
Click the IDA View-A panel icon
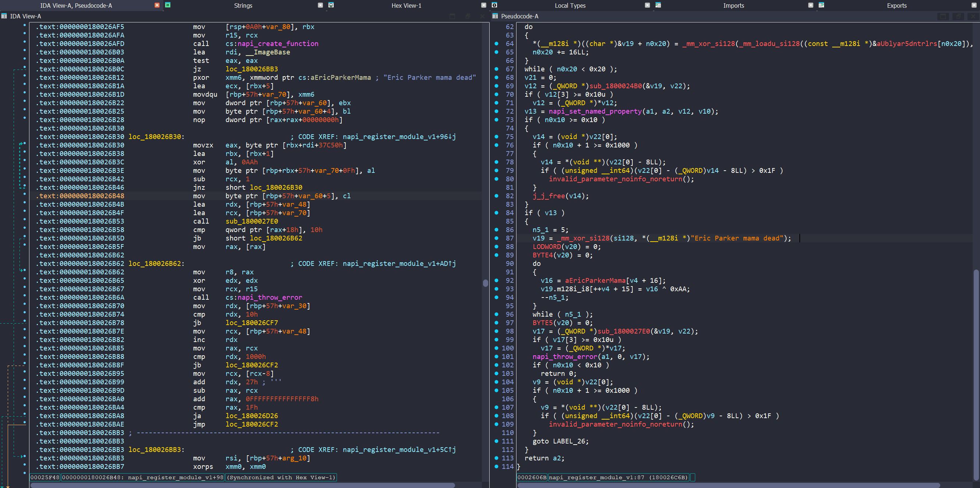click(4, 16)
